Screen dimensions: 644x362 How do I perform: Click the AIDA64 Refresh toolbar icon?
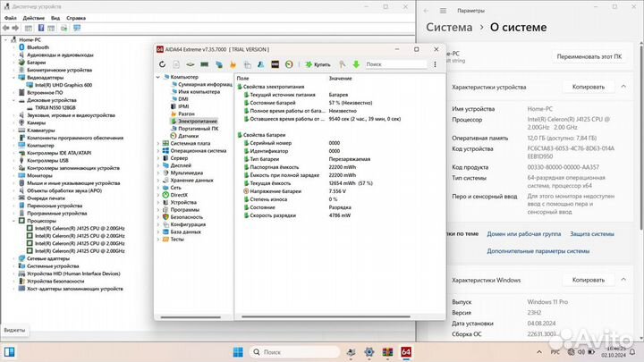click(163, 64)
